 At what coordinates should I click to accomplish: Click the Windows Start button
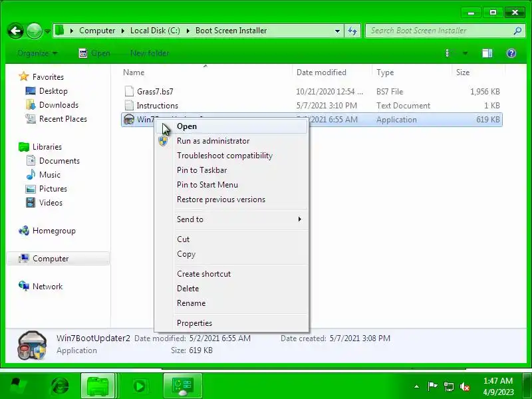(18, 386)
